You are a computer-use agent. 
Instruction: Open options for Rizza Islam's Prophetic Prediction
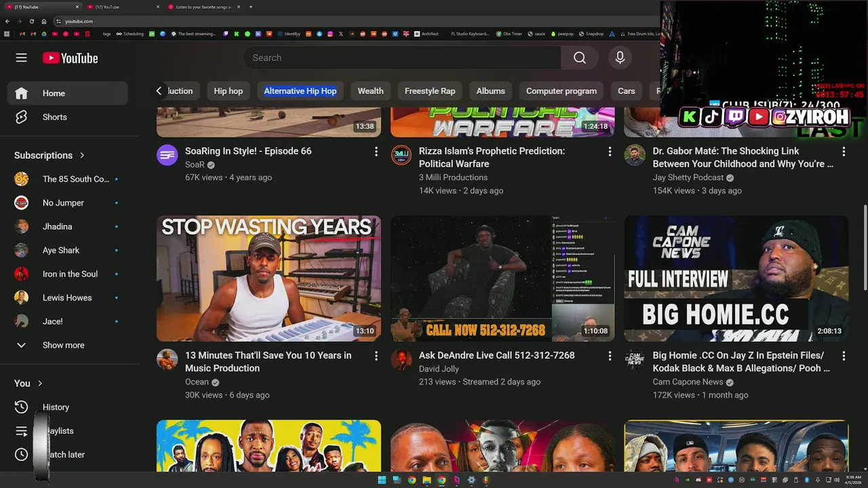610,152
